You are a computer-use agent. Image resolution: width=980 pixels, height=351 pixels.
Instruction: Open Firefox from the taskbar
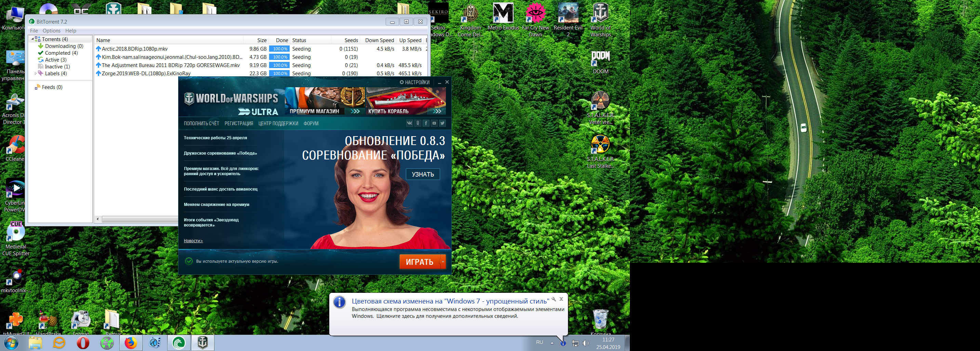click(x=131, y=343)
